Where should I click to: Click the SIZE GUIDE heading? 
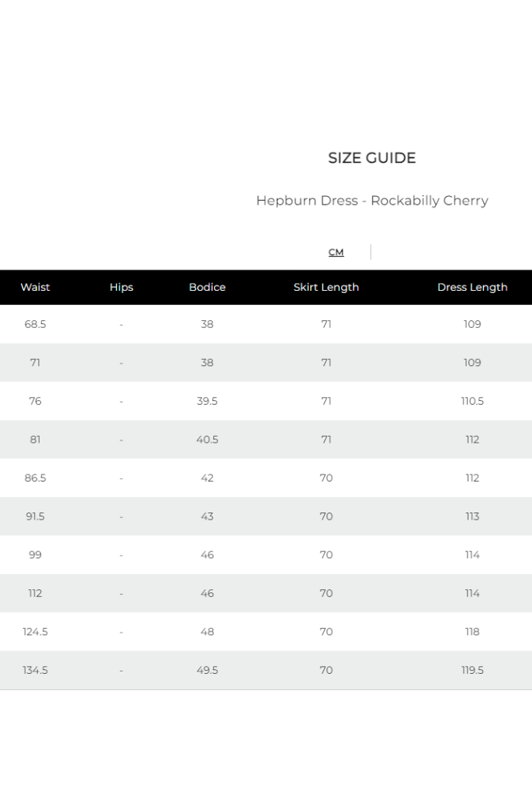click(x=371, y=158)
